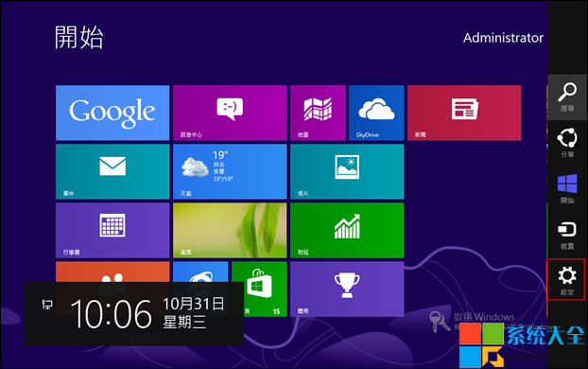
Task: Open the Google tile
Action: click(x=112, y=113)
